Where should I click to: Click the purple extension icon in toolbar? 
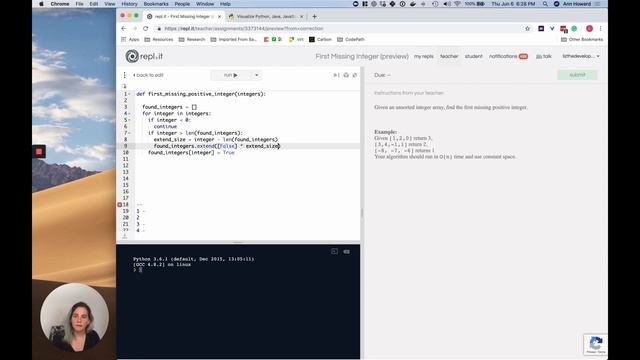click(x=541, y=29)
